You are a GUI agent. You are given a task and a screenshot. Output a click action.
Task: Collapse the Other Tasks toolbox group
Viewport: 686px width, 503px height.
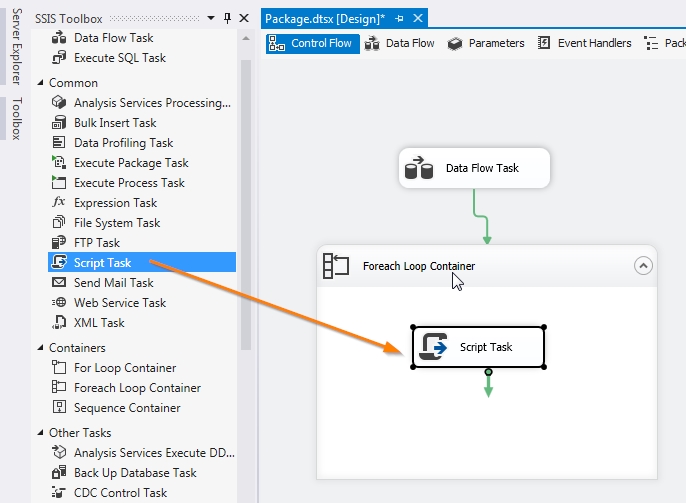41,433
